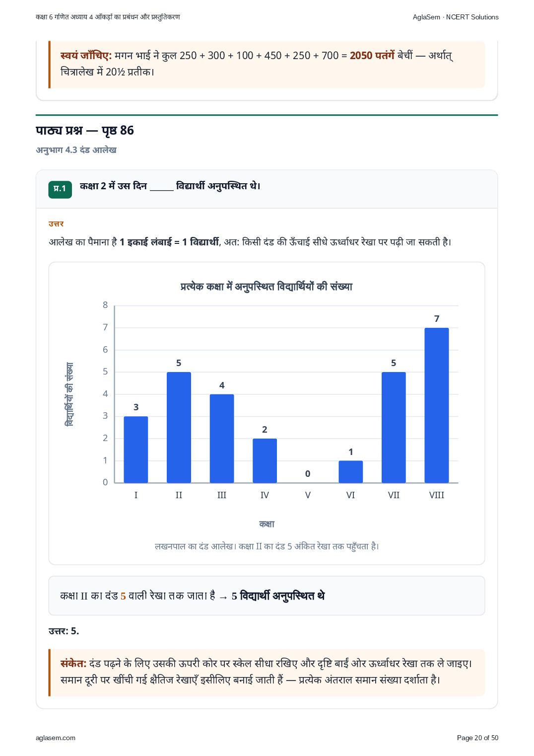Image resolution: width=534 pixels, height=756 pixels.
Task: Click the bar for class II
Action: click(179, 427)
